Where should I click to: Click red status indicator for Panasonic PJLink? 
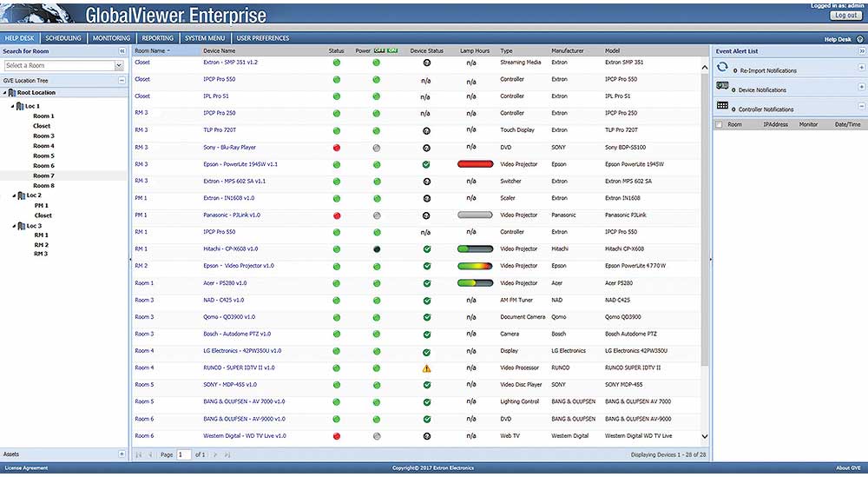tap(337, 215)
